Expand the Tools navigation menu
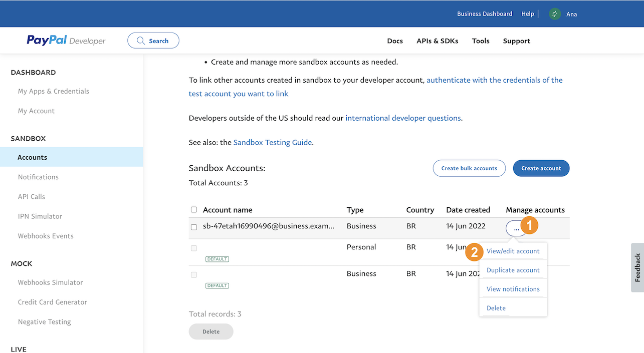Viewport: 644px width, 353px height. click(481, 41)
